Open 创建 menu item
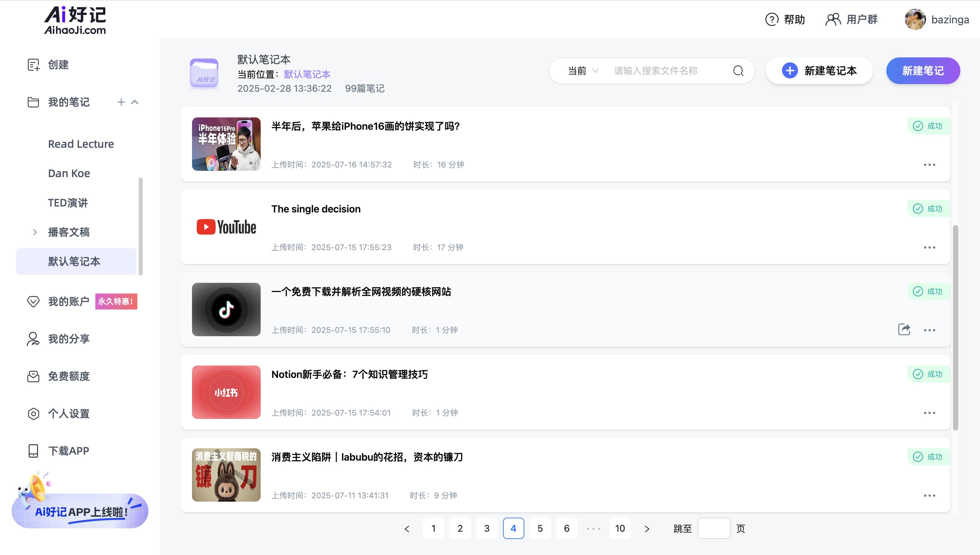980x555 pixels. click(58, 65)
